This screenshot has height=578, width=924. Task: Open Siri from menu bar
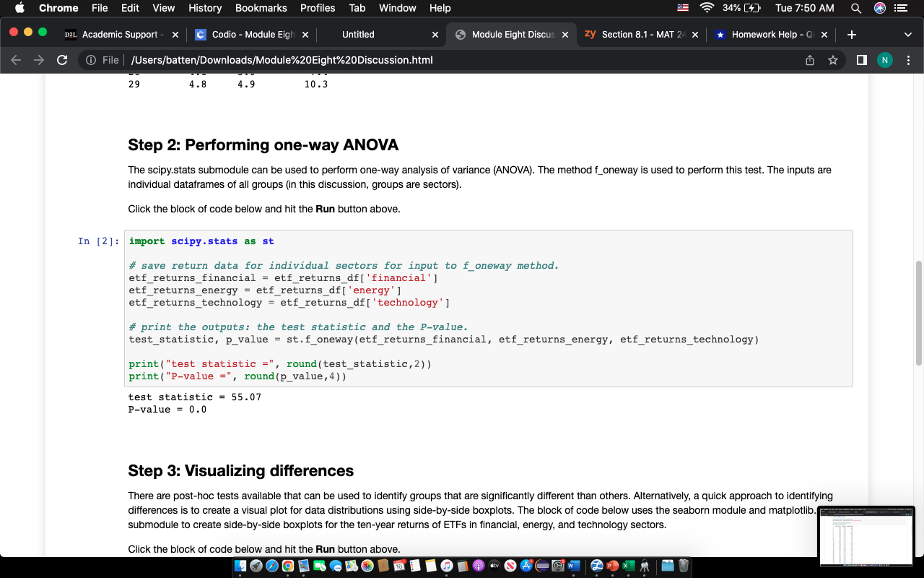pyautogui.click(x=879, y=8)
